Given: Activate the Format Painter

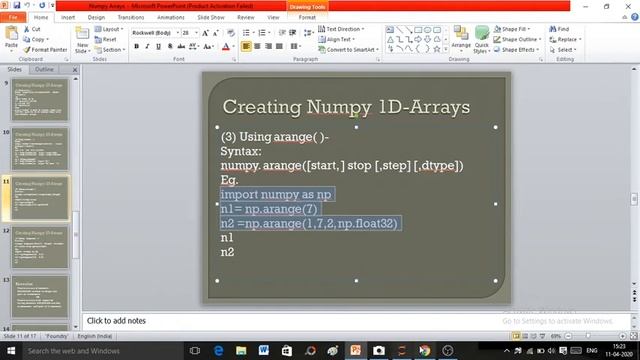Looking at the screenshot, I should coord(45,49).
